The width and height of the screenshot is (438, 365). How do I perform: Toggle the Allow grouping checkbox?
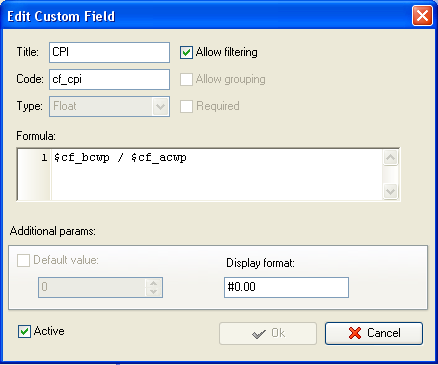click(x=186, y=79)
